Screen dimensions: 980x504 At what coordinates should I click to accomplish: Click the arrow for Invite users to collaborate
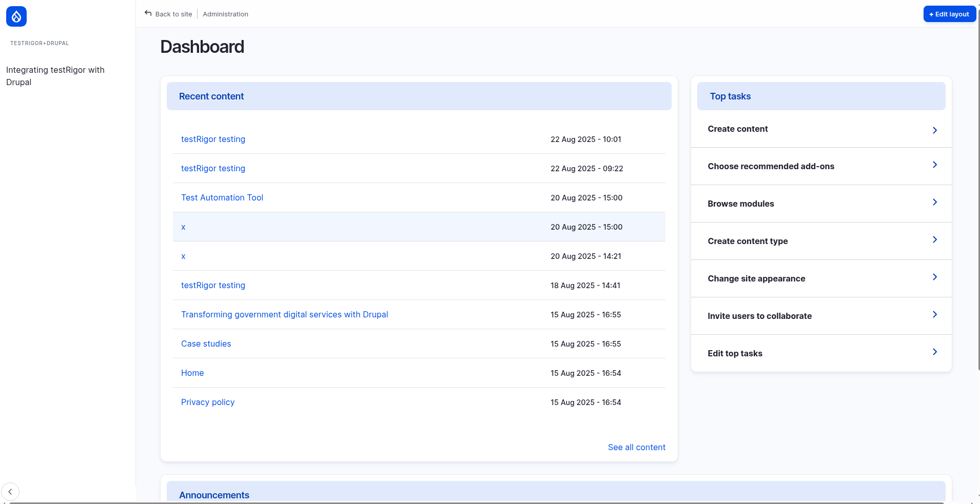pyautogui.click(x=934, y=314)
